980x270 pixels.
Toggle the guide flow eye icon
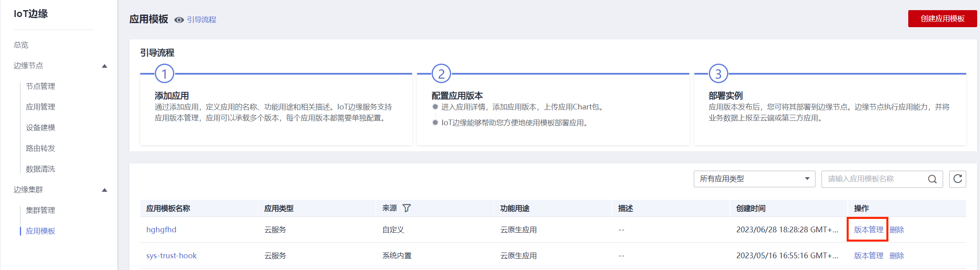(179, 20)
